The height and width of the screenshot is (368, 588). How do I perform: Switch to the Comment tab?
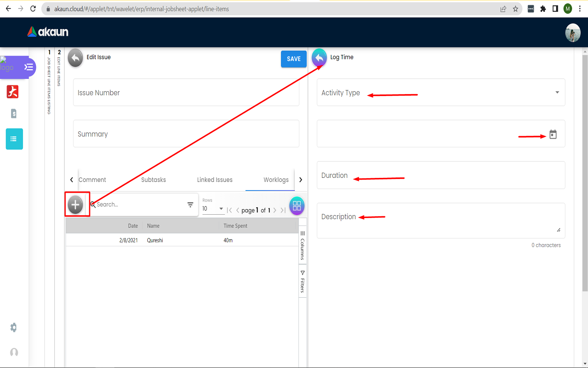pos(92,180)
